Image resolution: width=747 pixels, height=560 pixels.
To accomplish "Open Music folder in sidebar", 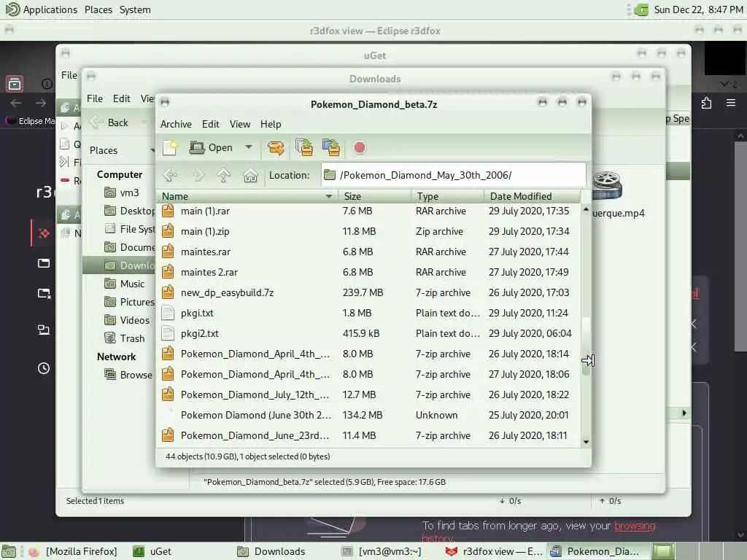I will click(125, 284).
